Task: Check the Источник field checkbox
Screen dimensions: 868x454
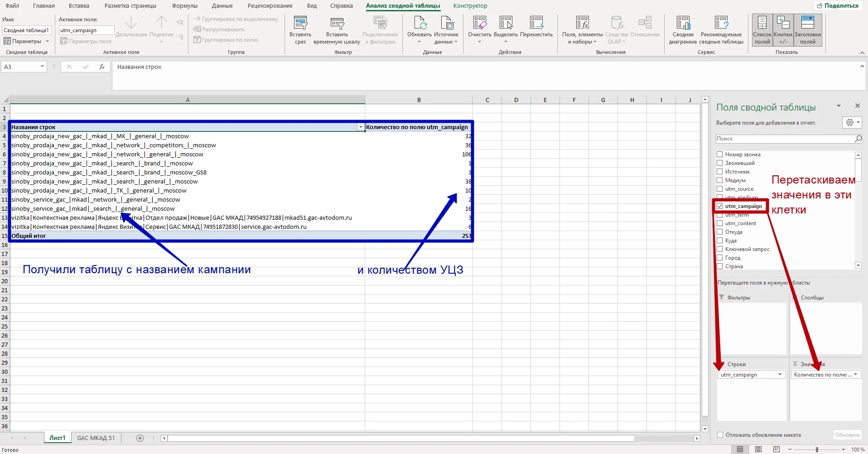Action: pos(719,172)
